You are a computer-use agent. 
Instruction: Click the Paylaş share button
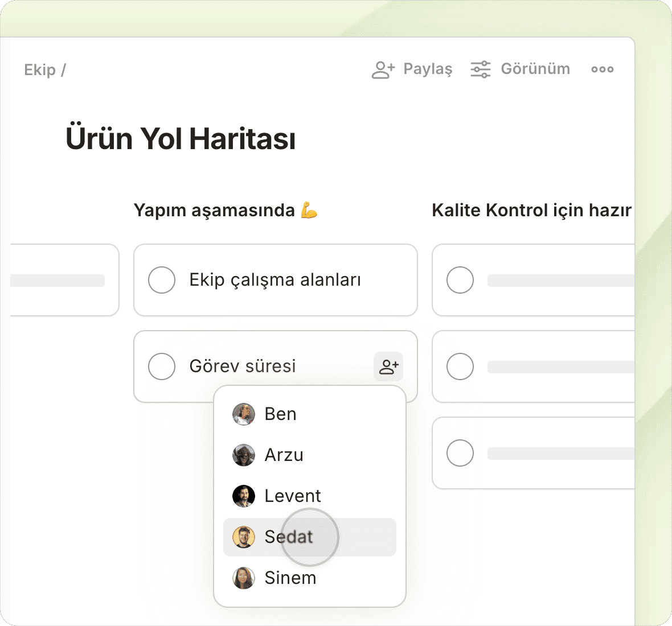427,69
